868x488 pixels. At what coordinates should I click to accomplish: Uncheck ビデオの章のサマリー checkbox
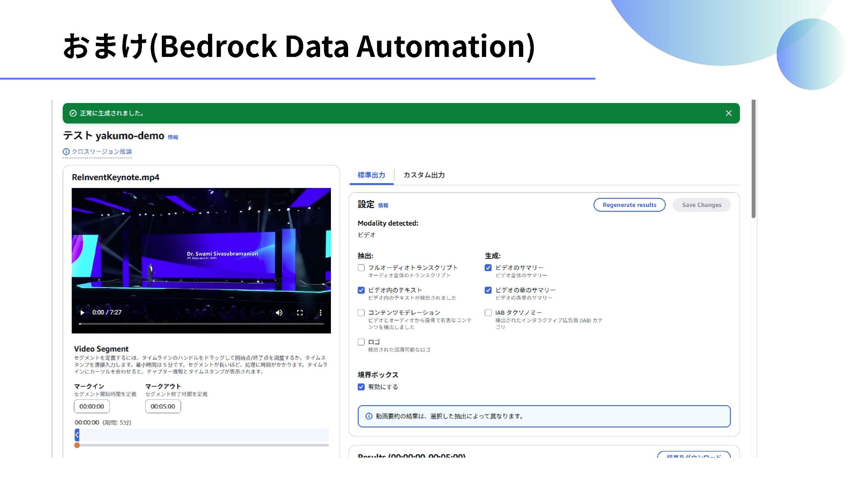pos(488,291)
